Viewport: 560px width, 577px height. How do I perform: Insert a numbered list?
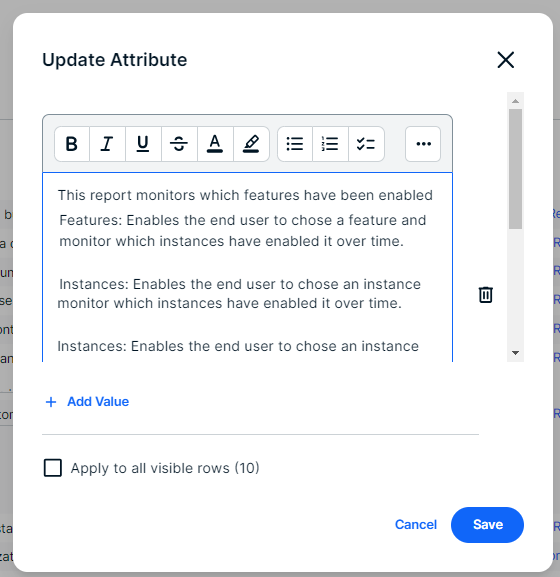(330, 144)
